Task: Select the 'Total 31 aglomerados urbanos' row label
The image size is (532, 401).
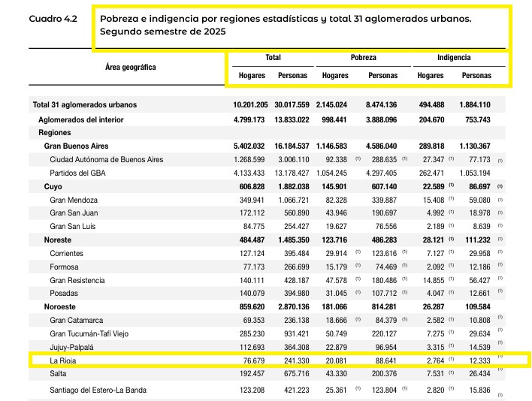Action: point(85,104)
